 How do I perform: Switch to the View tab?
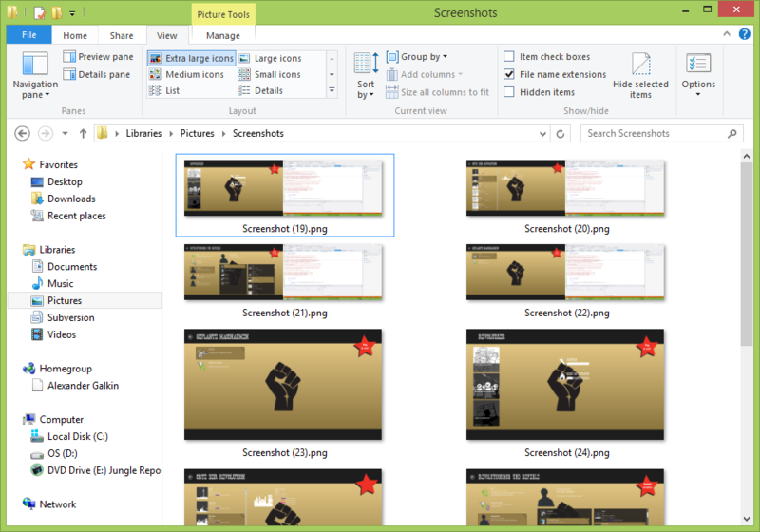click(167, 35)
